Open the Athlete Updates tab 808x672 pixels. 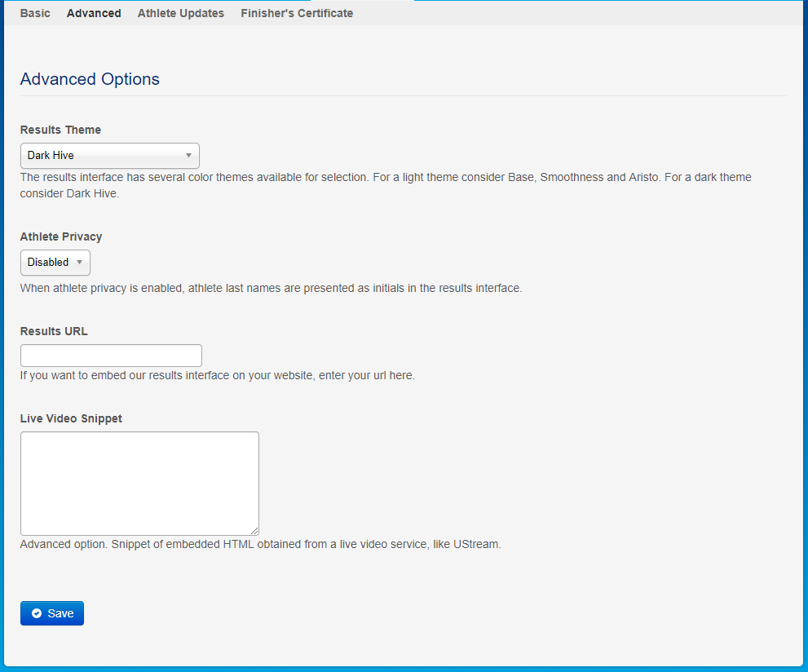[181, 13]
